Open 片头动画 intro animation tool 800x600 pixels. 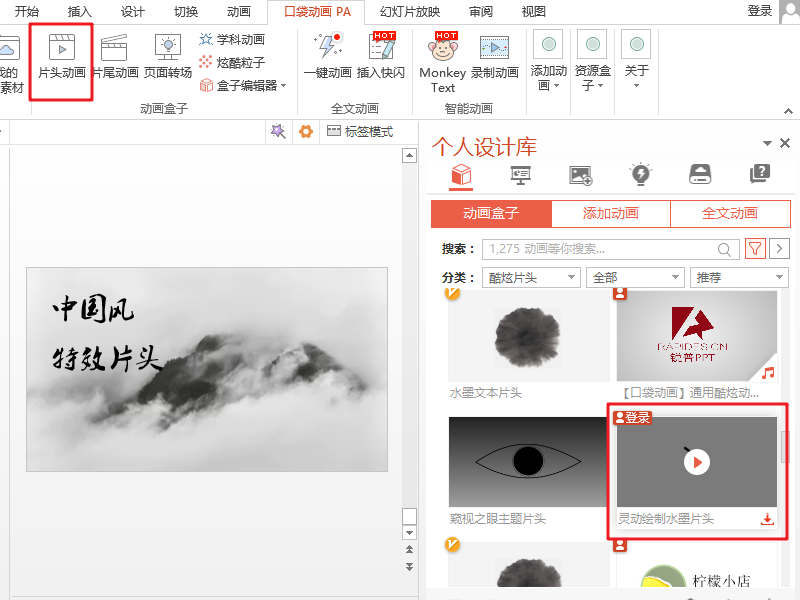(x=61, y=56)
